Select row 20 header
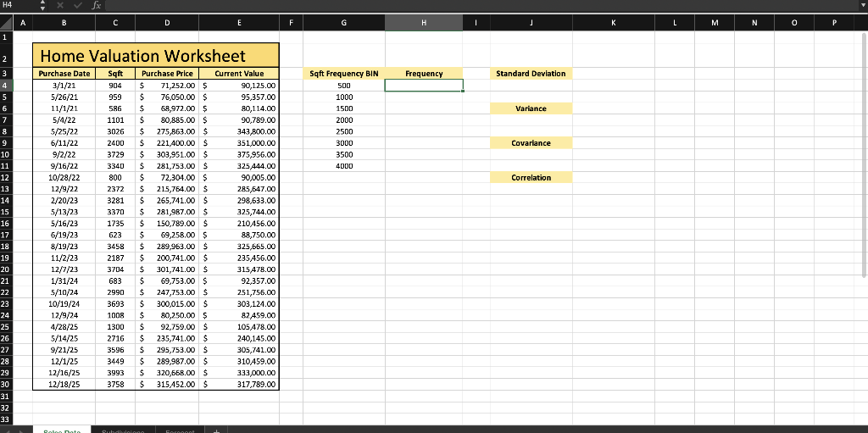The image size is (868, 433). coord(6,269)
